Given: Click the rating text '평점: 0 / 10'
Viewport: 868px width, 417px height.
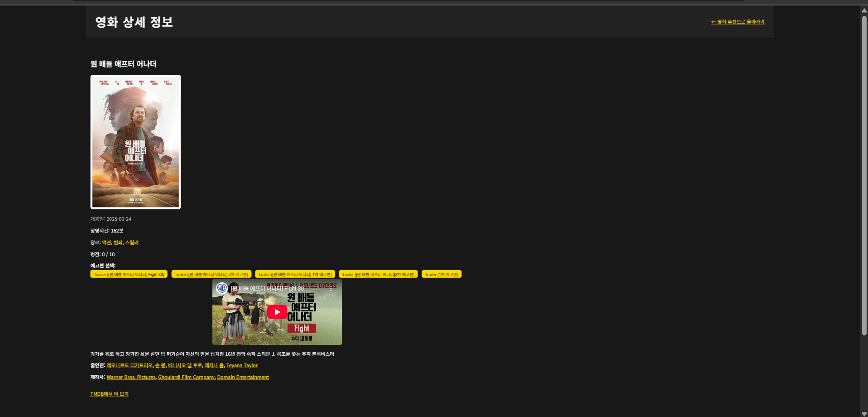Looking at the screenshot, I should pos(102,254).
